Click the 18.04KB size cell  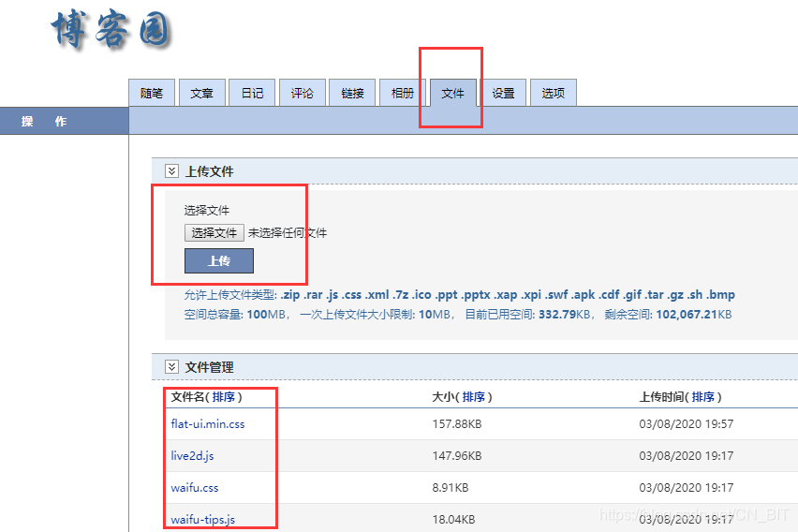453,519
